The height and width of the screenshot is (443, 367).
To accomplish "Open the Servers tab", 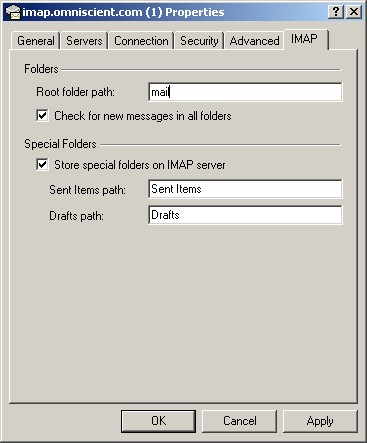I will [84, 41].
